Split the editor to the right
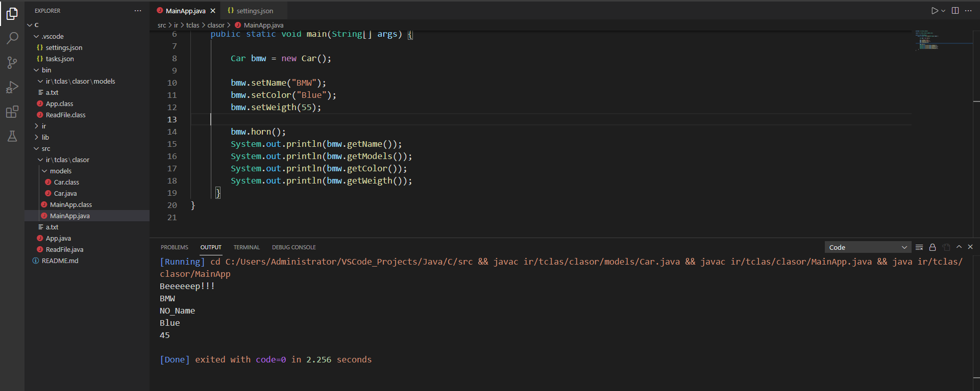Image resolution: width=980 pixels, height=391 pixels. click(x=955, y=11)
